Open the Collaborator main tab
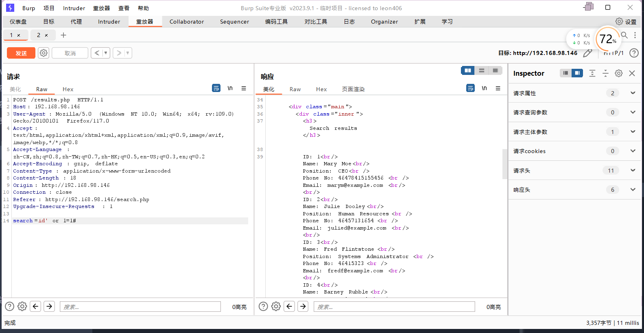The height and width of the screenshot is (333, 644). click(187, 22)
